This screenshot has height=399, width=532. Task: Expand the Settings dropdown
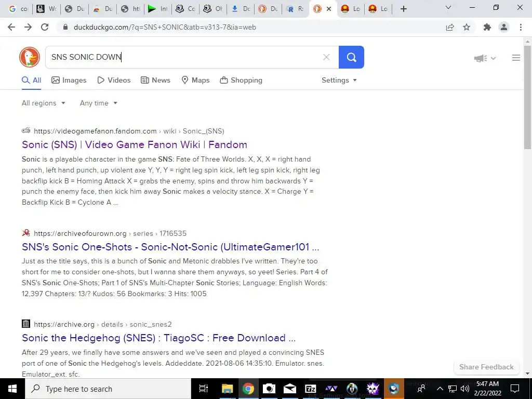pyautogui.click(x=339, y=81)
